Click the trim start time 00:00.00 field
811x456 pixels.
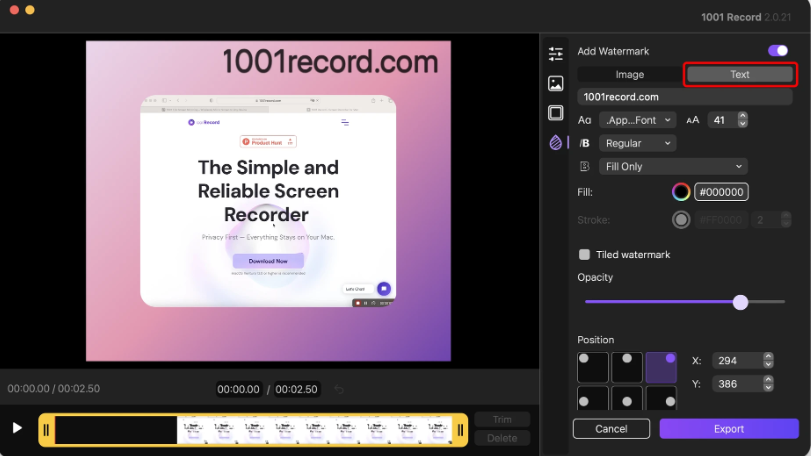238,389
